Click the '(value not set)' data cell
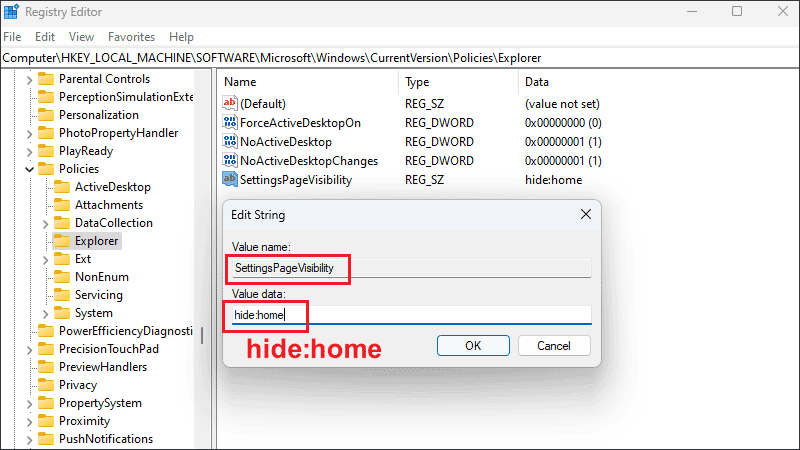Viewport: 800px width, 450px height. tap(562, 104)
